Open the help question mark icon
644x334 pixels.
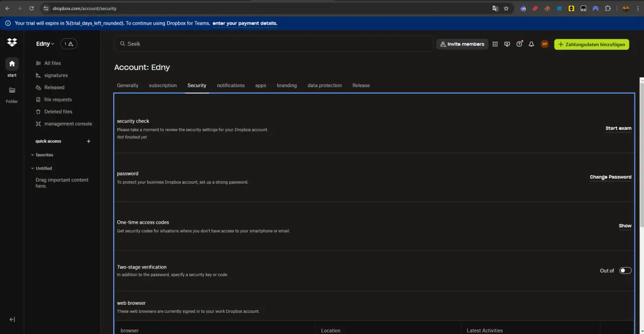[x=519, y=44]
